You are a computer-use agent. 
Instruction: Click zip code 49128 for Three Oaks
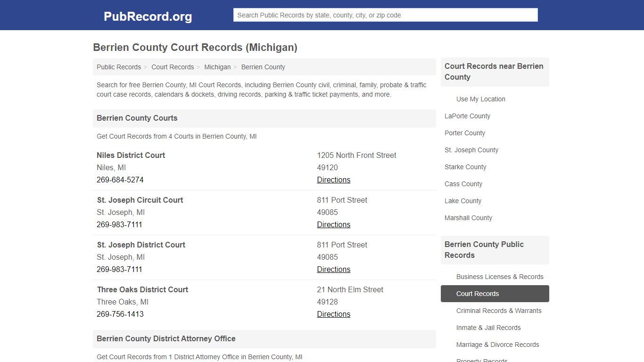(x=328, y=302)
